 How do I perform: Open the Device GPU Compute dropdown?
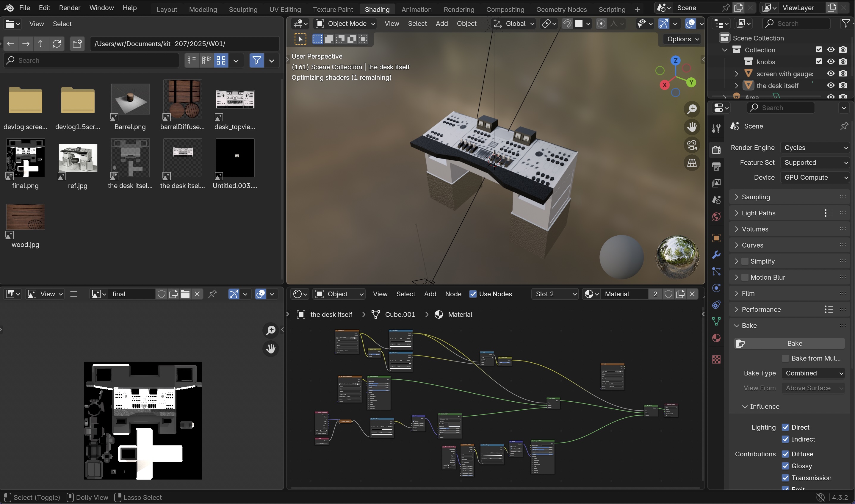tap(815, 177)
